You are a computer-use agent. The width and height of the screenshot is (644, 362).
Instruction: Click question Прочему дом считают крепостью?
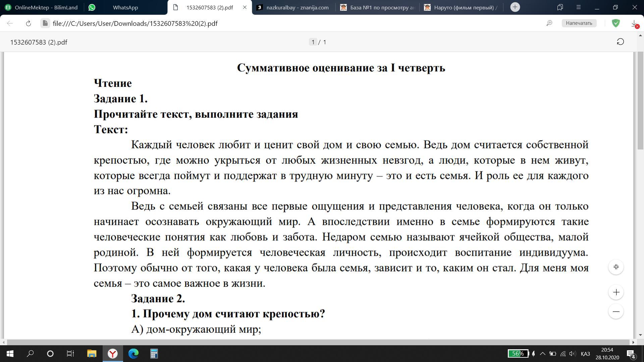tap(228, 314)
